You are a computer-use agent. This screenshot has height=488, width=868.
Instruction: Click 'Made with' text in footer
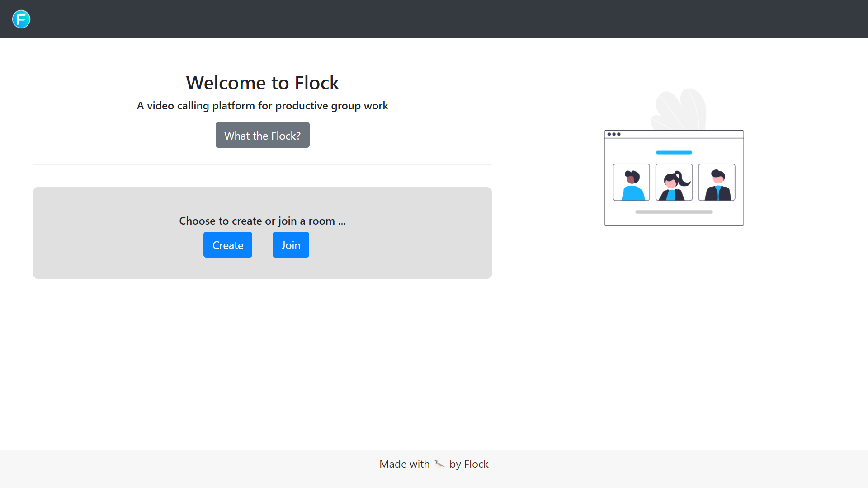pyautogui.click(x=404, y=464)
